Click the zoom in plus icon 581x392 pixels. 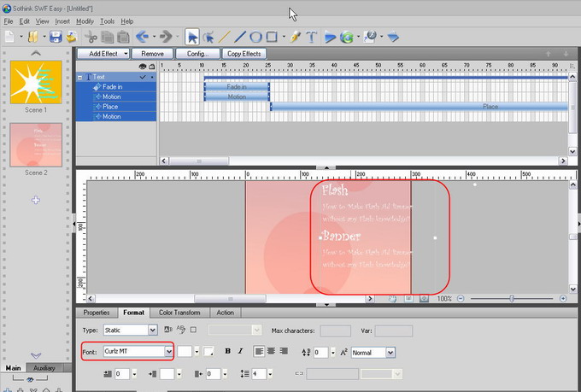tap(563, 299)
